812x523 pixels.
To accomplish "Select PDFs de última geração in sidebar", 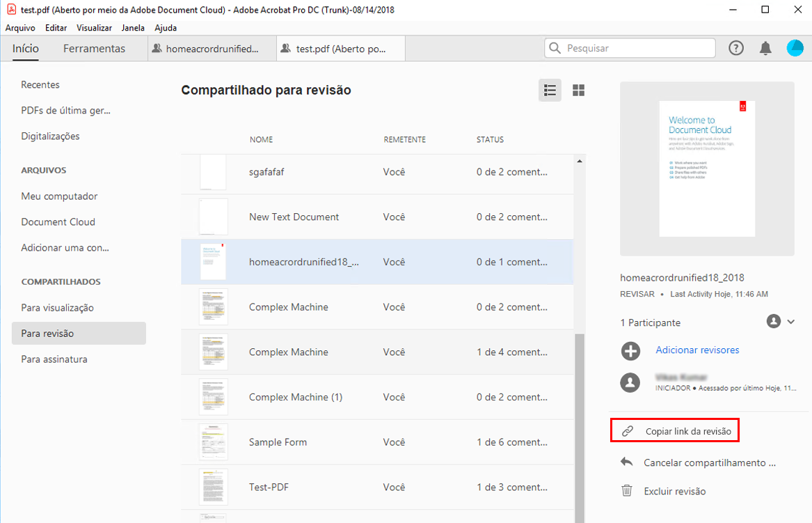I will pyautogui.click(x=66, y=111).
